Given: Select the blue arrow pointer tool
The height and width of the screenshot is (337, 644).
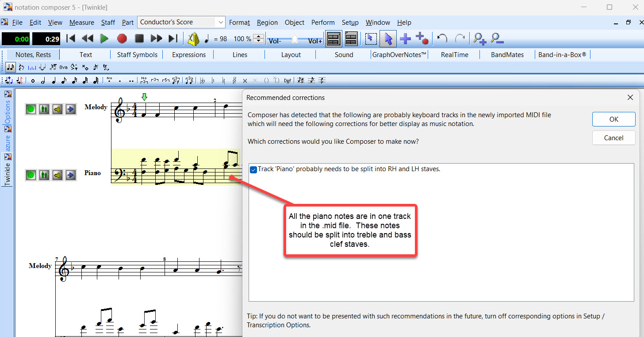Looking at the screenshot, I should coord(388,39).
